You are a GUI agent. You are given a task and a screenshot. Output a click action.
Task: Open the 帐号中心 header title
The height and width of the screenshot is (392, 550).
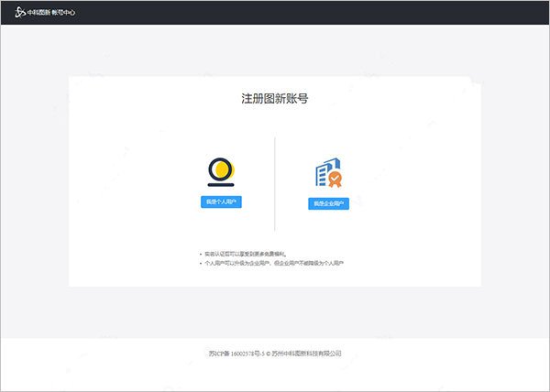pos(64,12)
